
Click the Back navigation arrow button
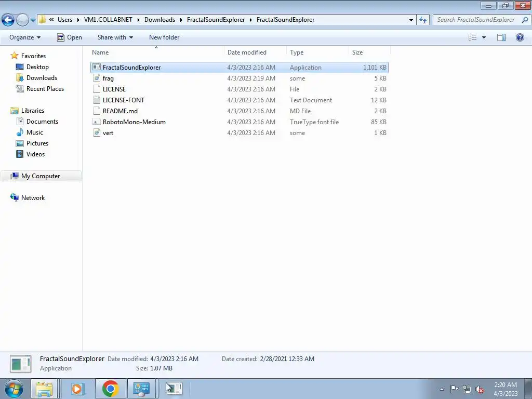8,20
